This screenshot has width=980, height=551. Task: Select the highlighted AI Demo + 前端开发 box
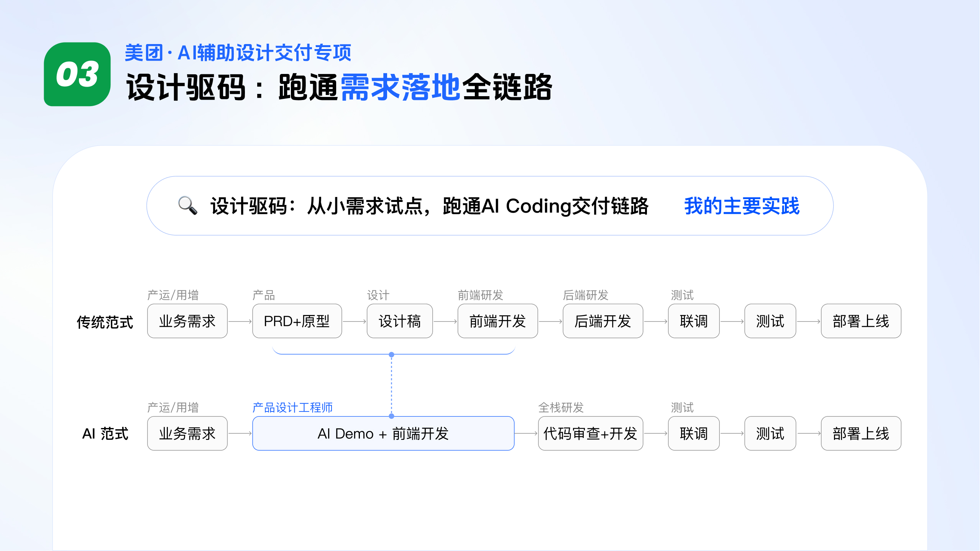[383, 433]
